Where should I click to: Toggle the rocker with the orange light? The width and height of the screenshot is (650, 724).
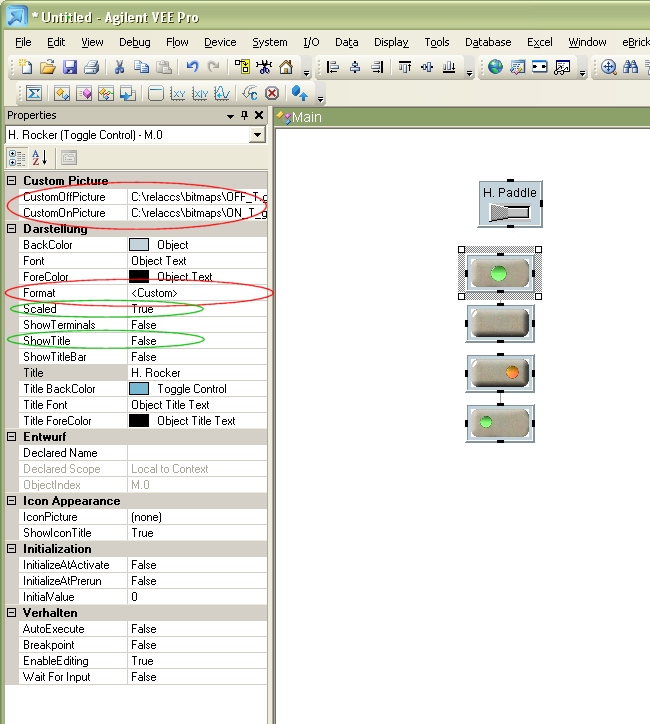(500, 373)
